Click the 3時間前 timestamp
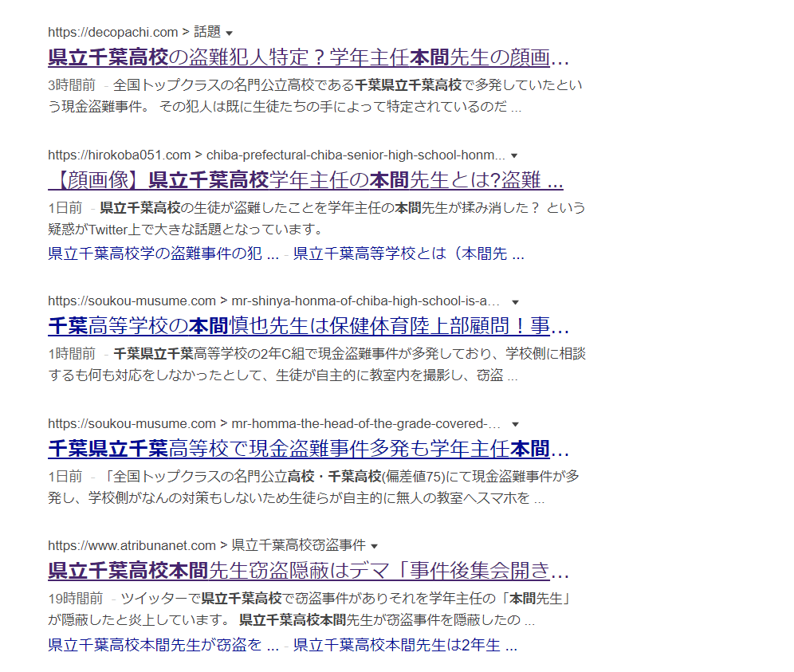This screenshot has height=672, width=794. (72, 85)
